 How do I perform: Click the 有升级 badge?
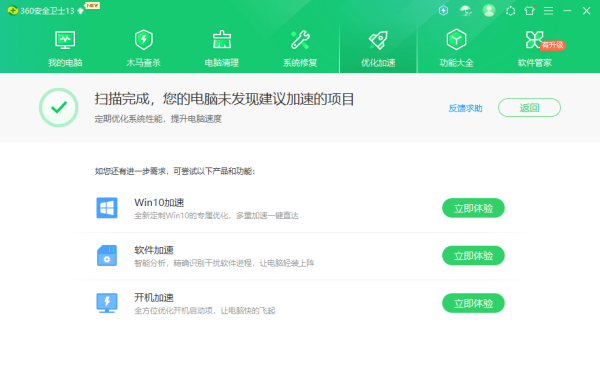(553, 45)
